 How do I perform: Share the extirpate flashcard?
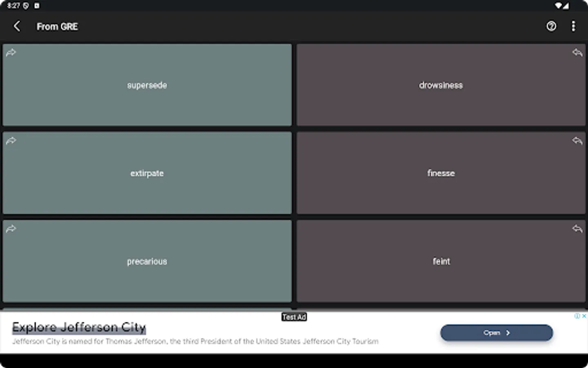coord(11,141)
